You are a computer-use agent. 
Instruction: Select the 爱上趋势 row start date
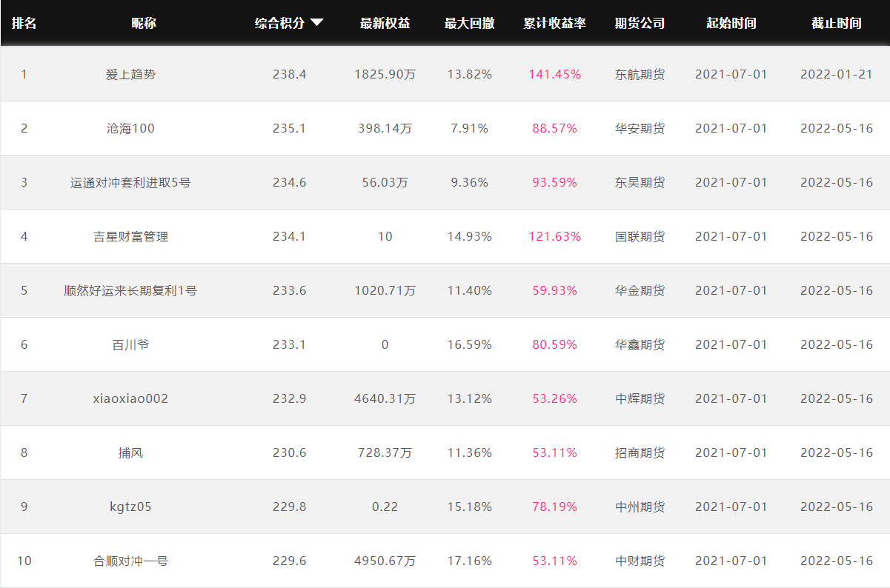(x=731, y=74)
